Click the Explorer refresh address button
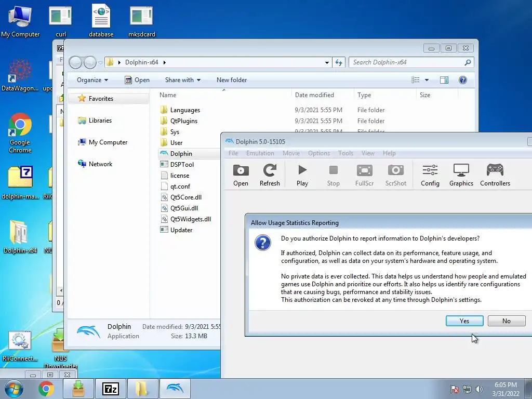The height and width of the screenshot is (399, 532). [x=339, y=62]
